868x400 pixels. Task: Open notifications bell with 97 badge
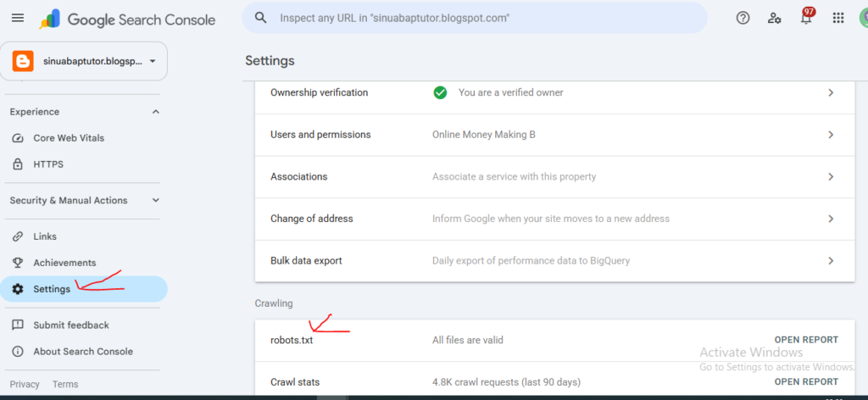(x=807, y=17)
